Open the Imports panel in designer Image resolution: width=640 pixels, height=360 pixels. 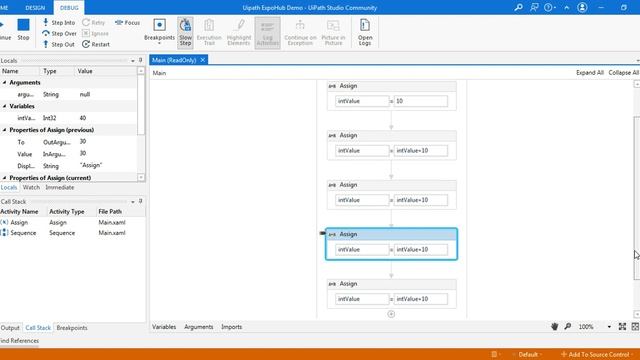(231, 327)
